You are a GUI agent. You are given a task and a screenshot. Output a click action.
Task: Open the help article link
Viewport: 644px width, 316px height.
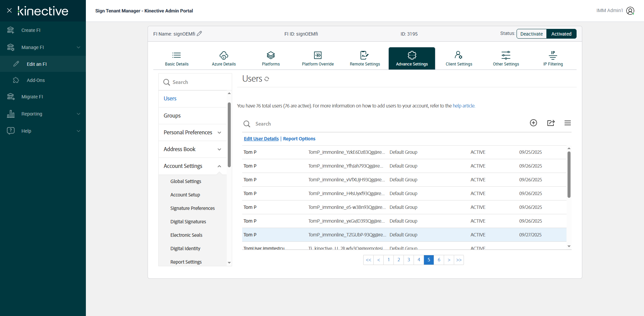(x=464, y=106)
